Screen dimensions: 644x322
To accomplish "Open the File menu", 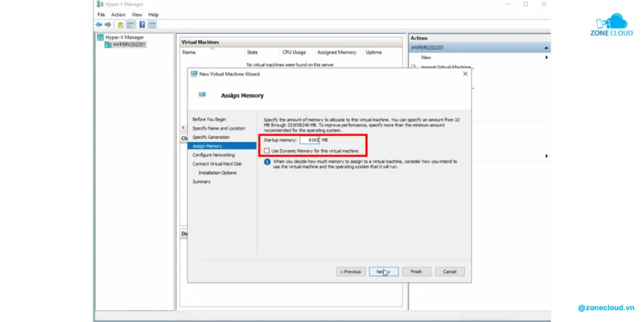I will tap(101, 15).
